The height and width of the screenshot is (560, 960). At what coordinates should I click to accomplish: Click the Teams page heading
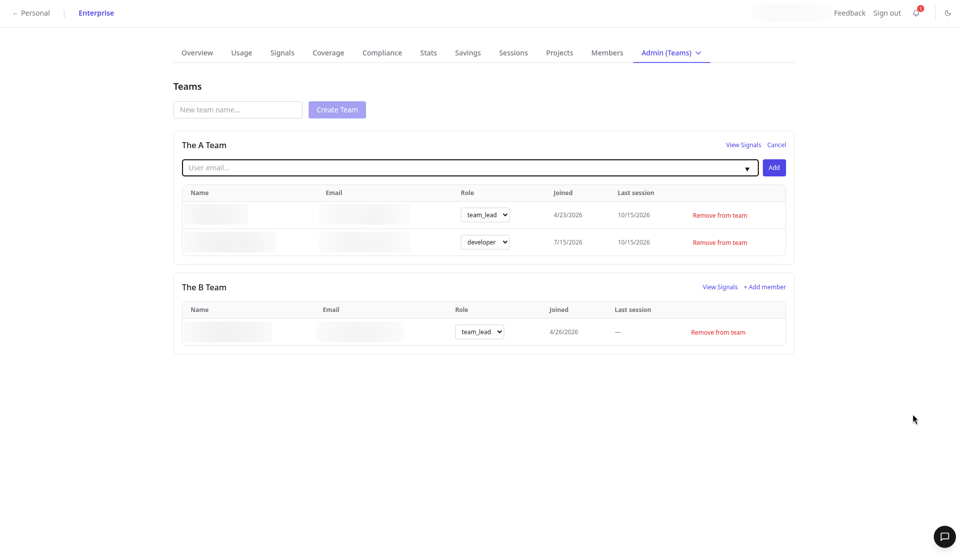pos(188,87)
